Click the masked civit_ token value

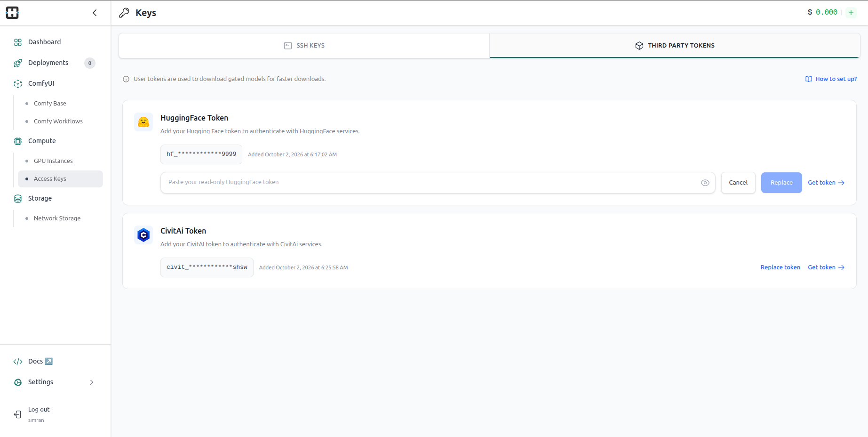tap(207, 267)
